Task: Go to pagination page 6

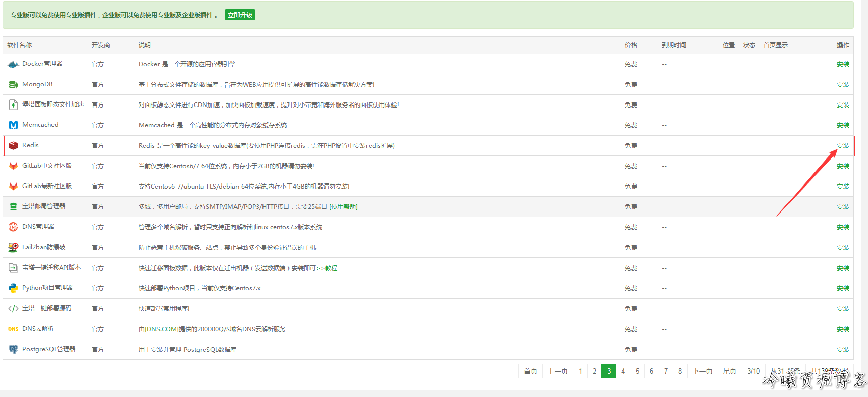Action: pyautogui.click(x=651, y=371)
